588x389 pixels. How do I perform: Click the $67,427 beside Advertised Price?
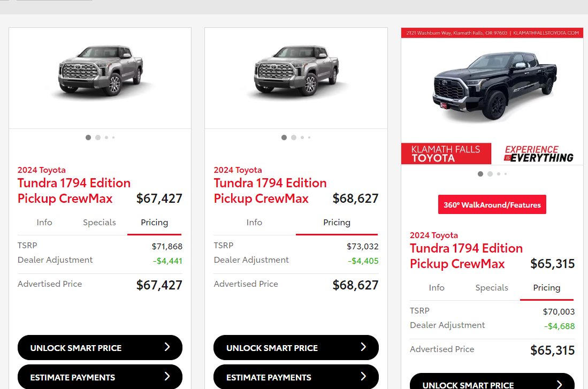(x=159, y=285)
